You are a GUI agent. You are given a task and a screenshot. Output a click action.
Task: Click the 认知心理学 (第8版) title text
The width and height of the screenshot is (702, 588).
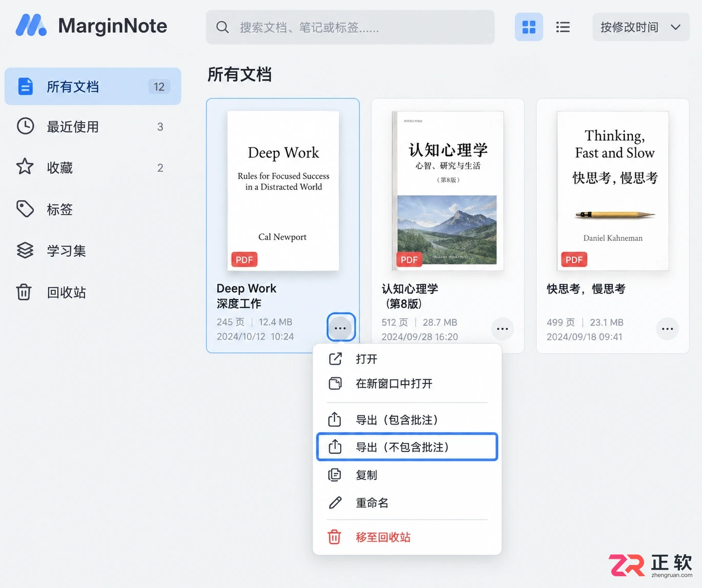point(410,296)
